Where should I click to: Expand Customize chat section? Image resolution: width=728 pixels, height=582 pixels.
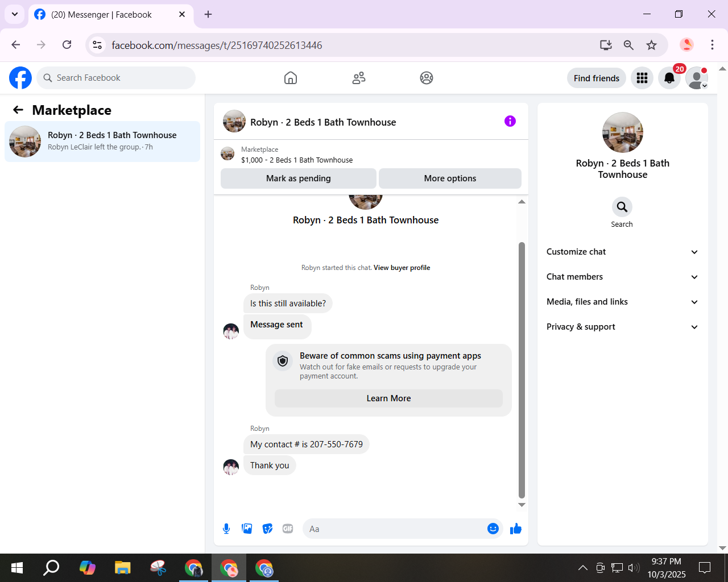(x=622, y=252)
